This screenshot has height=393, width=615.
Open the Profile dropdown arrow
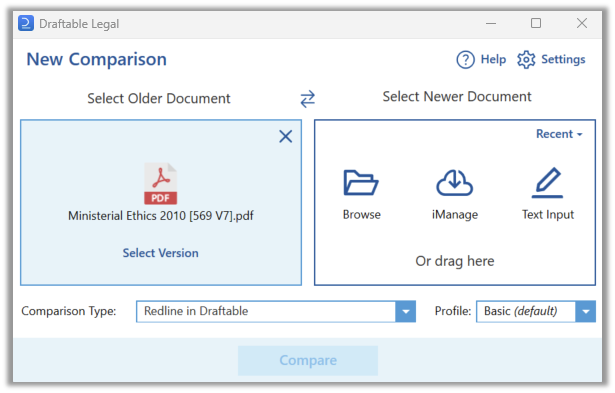pyautogui.click(x=586, y=312)
